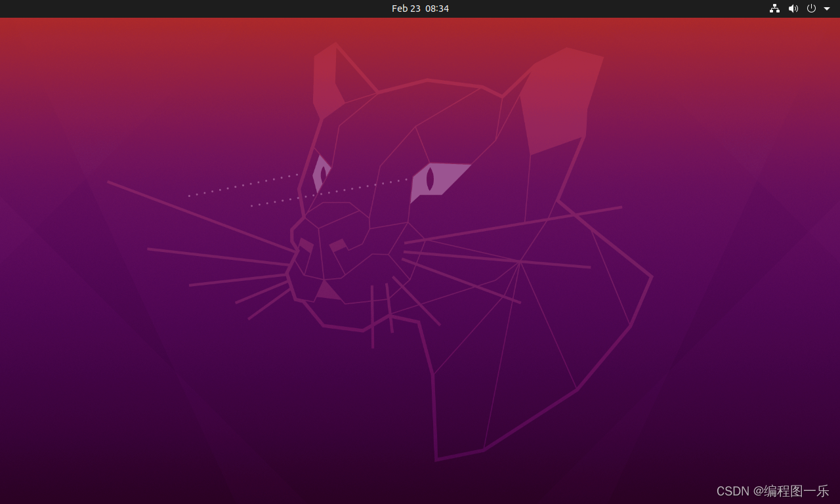Open the clock and calendar menu
This screenshot has width=840, height=504.
(420, 9)
